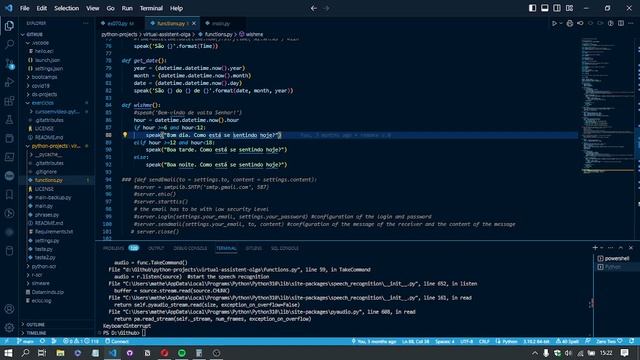Expand the Timeline section

36,333
